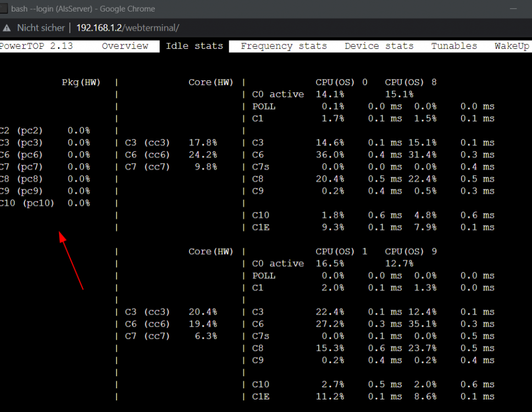Click the C6 (pc6) package row
Viewport: 532px width, 412px height.
point(45,155)
